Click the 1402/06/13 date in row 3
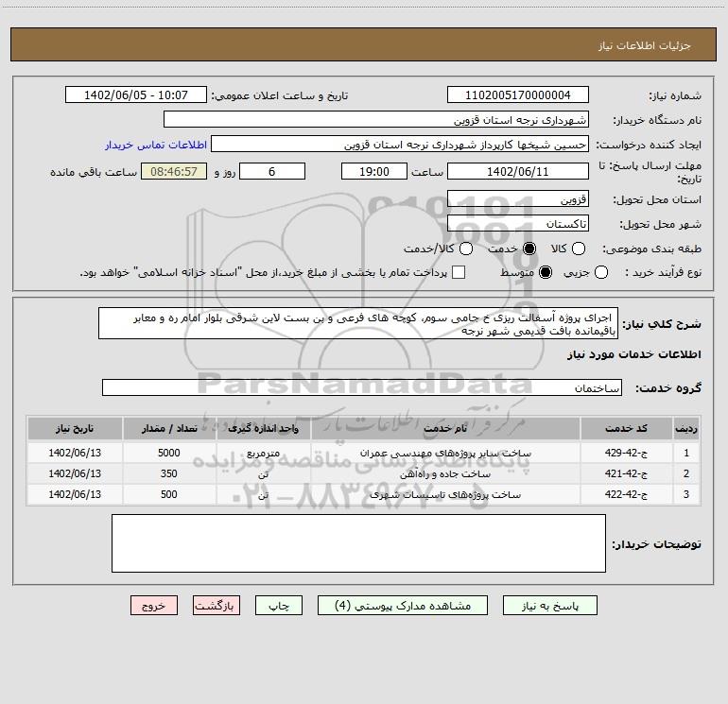 (75, 495)
